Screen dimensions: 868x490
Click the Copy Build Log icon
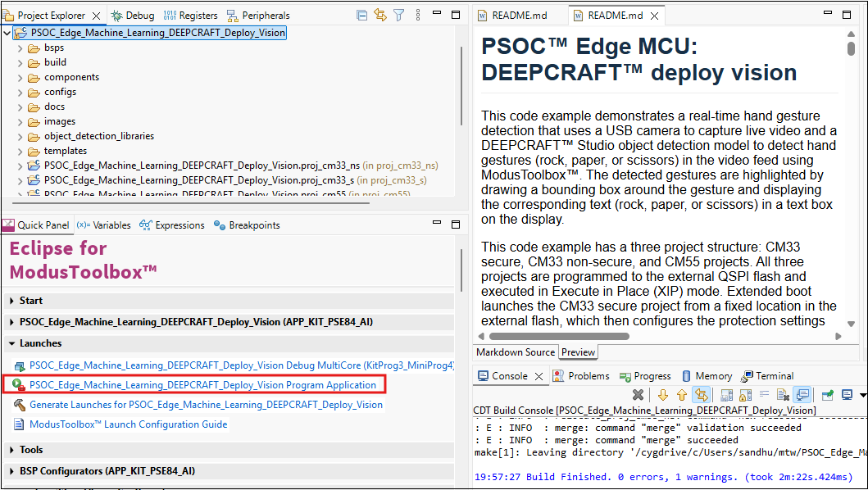click(726, 396)
